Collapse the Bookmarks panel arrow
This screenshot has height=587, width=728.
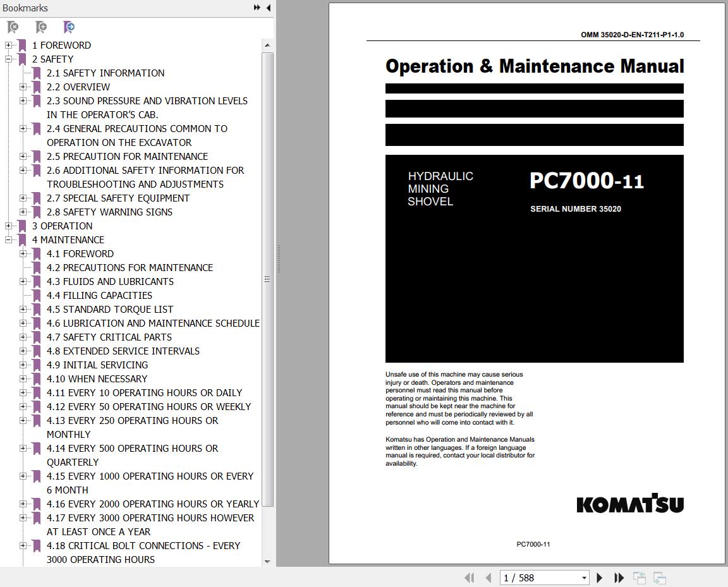pyautogui.click(x=269, y=8)
